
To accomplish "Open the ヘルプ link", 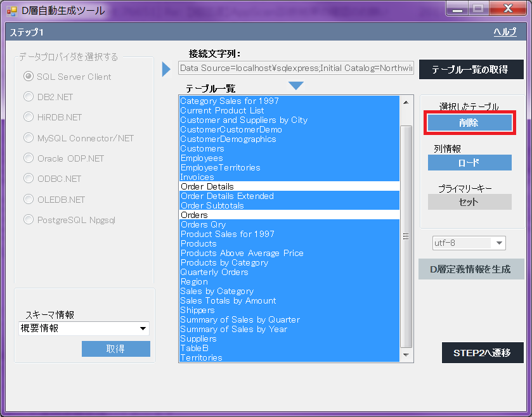I will click(x=505, y=32).
